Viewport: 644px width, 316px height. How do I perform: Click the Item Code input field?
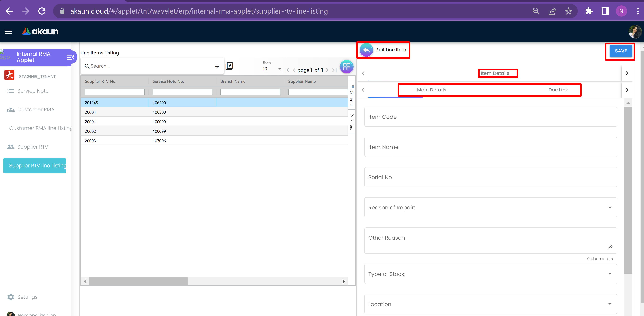coord(490,117)
